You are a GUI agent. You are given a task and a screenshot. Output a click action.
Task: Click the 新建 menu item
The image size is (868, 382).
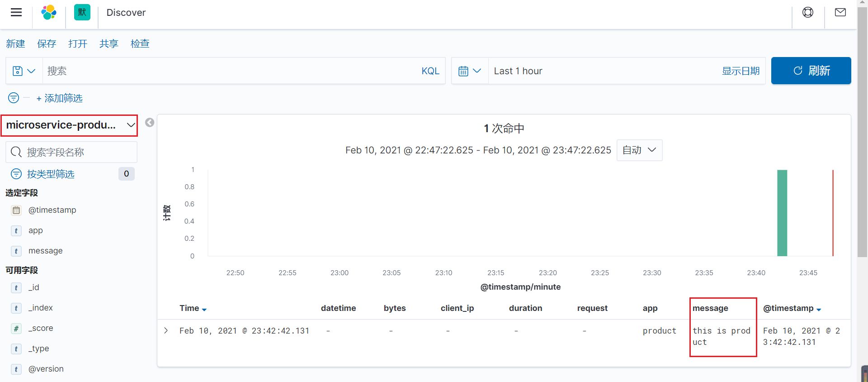15,43
